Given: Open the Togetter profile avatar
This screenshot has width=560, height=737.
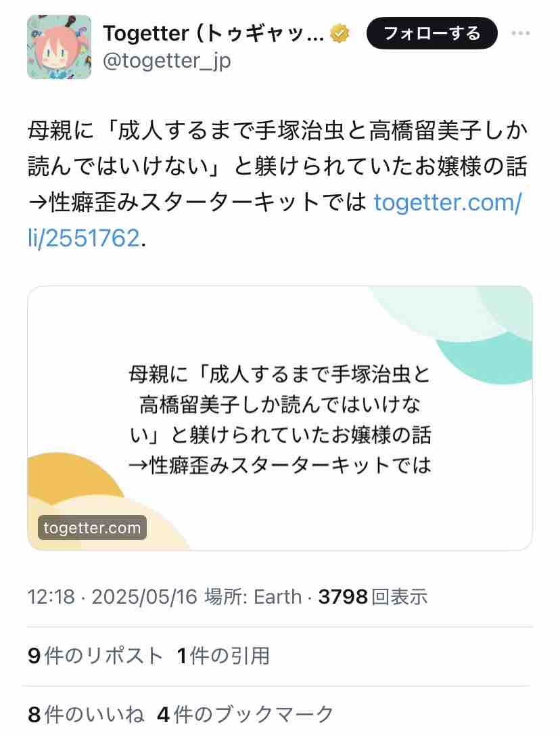Looking at the screenshot, I should tap(60, 47).
